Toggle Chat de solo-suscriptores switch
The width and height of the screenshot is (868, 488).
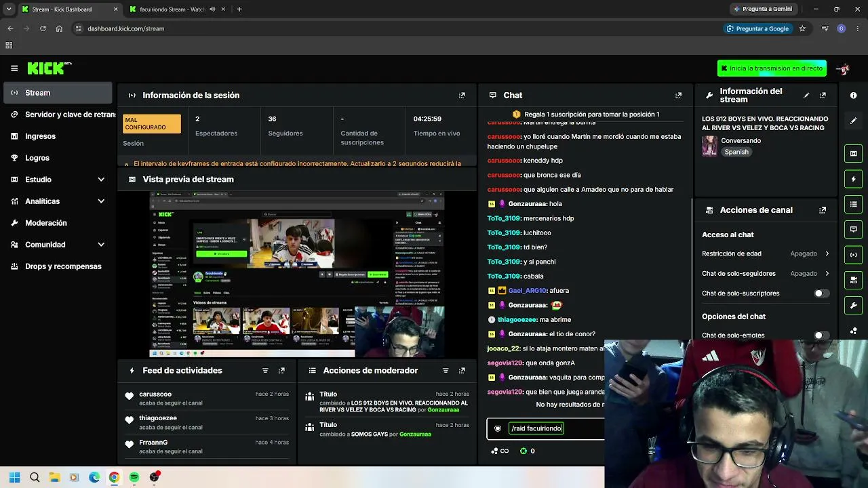coord(821,293)
